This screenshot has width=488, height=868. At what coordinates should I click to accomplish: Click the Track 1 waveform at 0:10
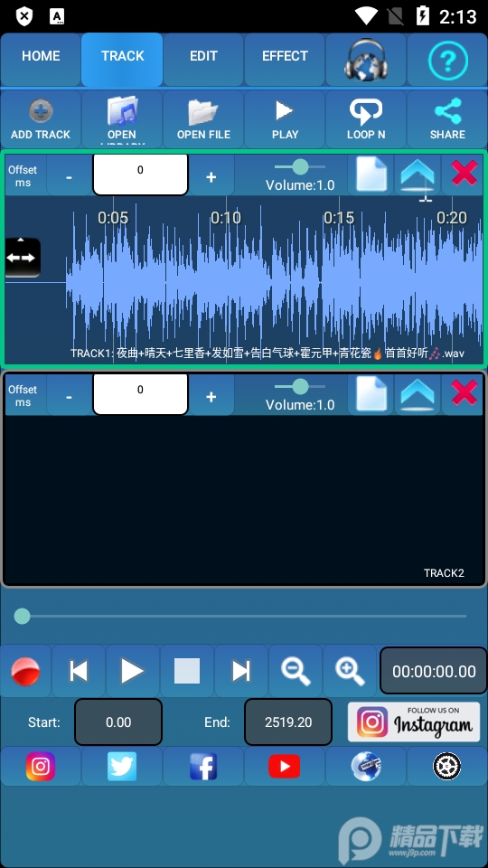tap(226, 282)
